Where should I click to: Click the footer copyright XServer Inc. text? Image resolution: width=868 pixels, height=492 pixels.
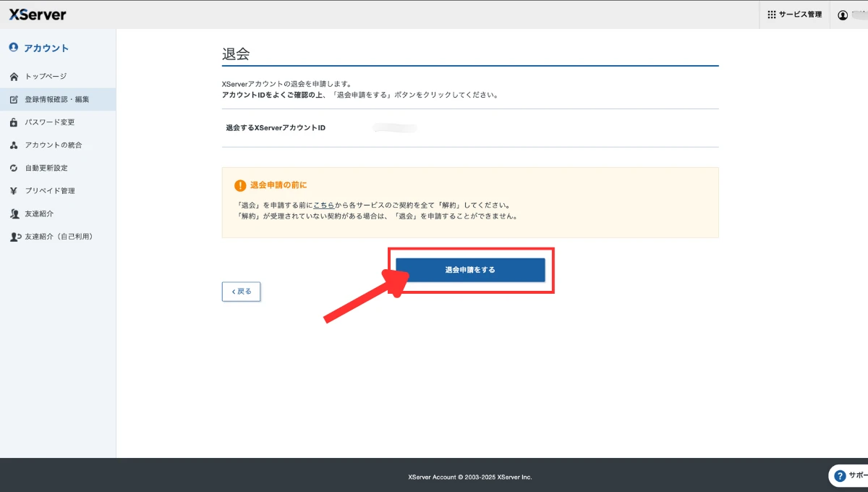[469, 477]
